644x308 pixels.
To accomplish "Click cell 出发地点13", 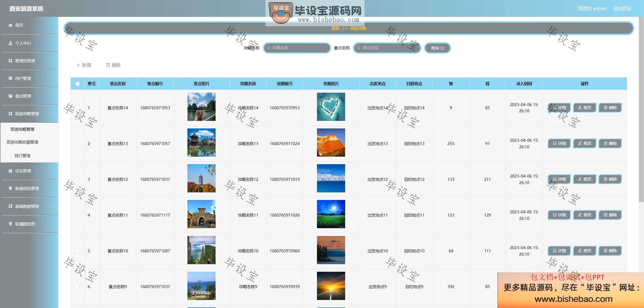I will point(378,144).
